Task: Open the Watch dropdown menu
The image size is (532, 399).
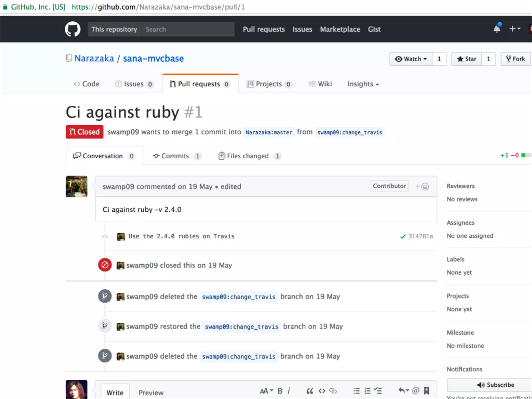Action: 411,59
